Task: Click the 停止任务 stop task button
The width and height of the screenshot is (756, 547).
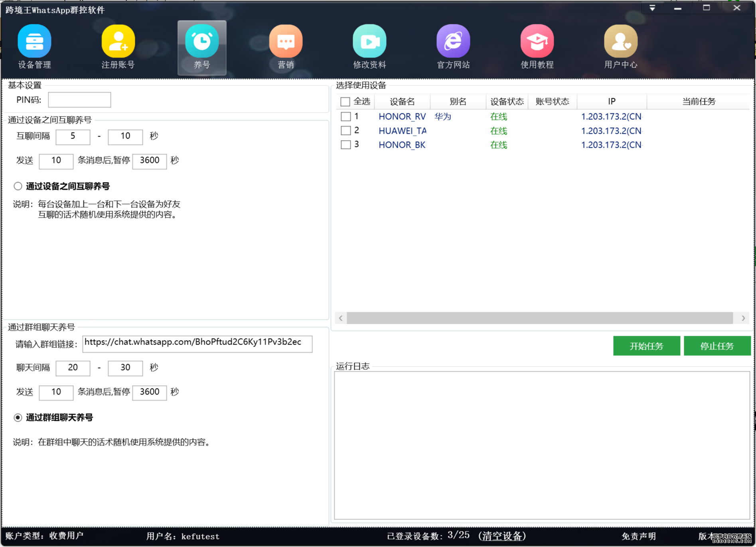Action: tap(717, 346)
